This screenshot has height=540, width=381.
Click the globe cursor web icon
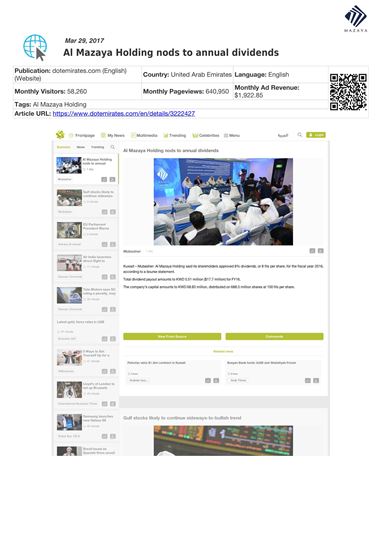coord(35,47)
